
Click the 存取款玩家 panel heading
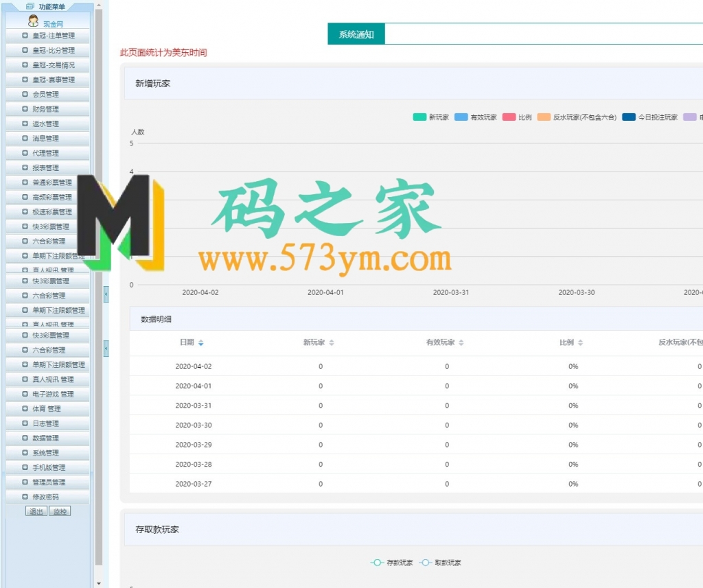[157, 530]
